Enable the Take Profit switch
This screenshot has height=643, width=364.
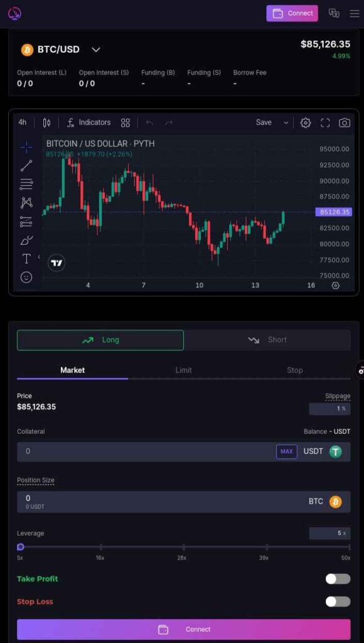pyautogui.click(x=338, y=578)
